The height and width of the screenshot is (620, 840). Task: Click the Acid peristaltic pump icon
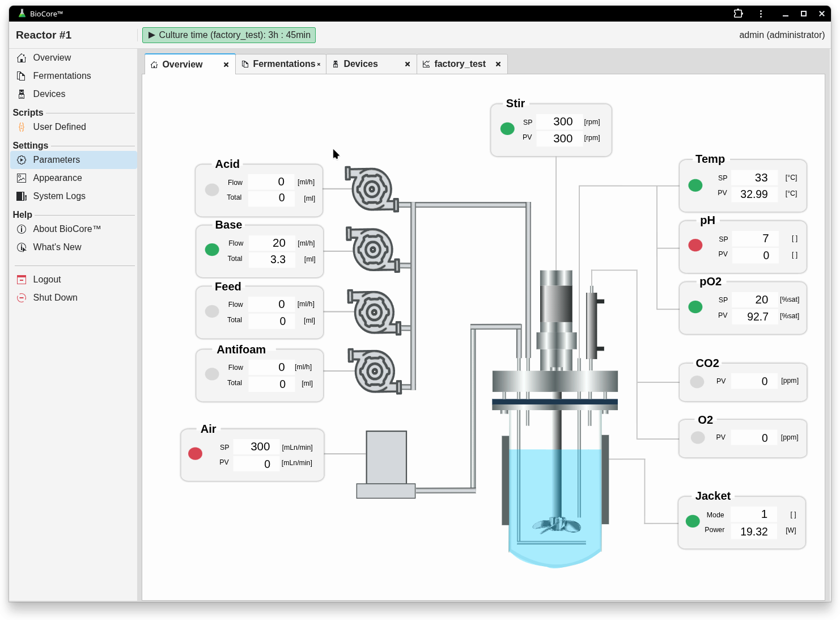372,189
